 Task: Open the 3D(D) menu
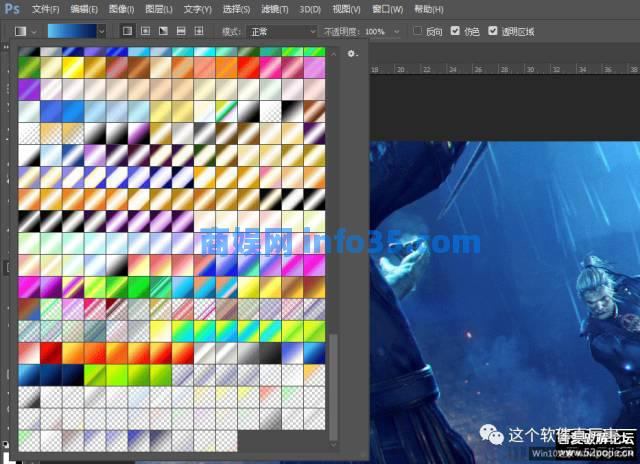point(310,9)
